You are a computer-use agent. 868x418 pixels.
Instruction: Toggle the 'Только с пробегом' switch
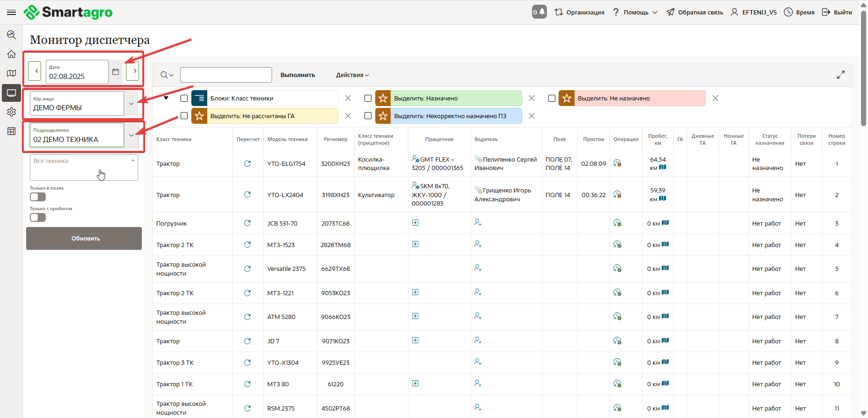pyautogui.click(x=38, y=218)
